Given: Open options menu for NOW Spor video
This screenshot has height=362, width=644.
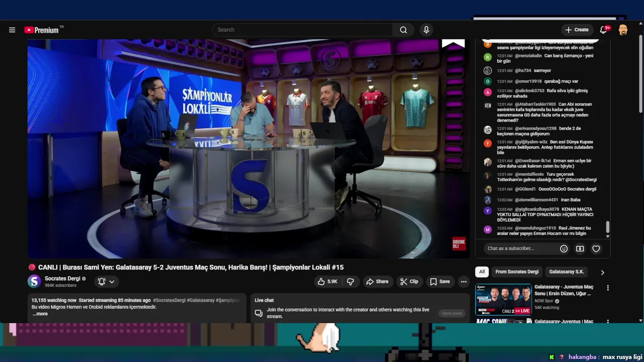Looking at the screenshot, I should 608,288.
